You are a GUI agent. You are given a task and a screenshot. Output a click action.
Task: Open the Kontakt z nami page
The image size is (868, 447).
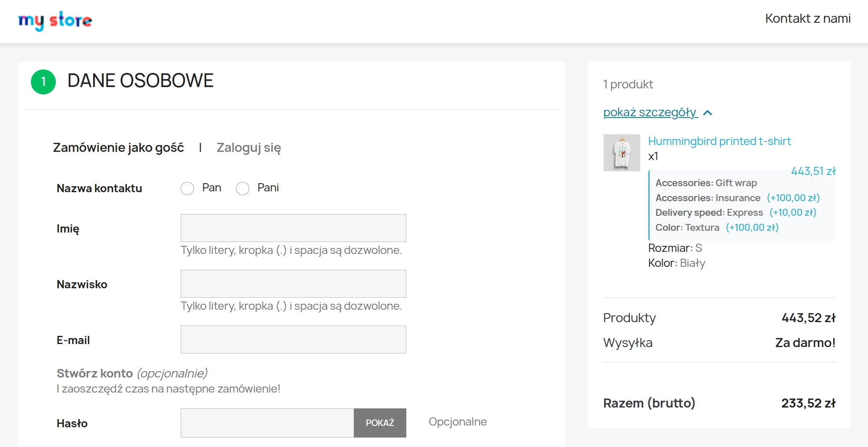[808, 18]
